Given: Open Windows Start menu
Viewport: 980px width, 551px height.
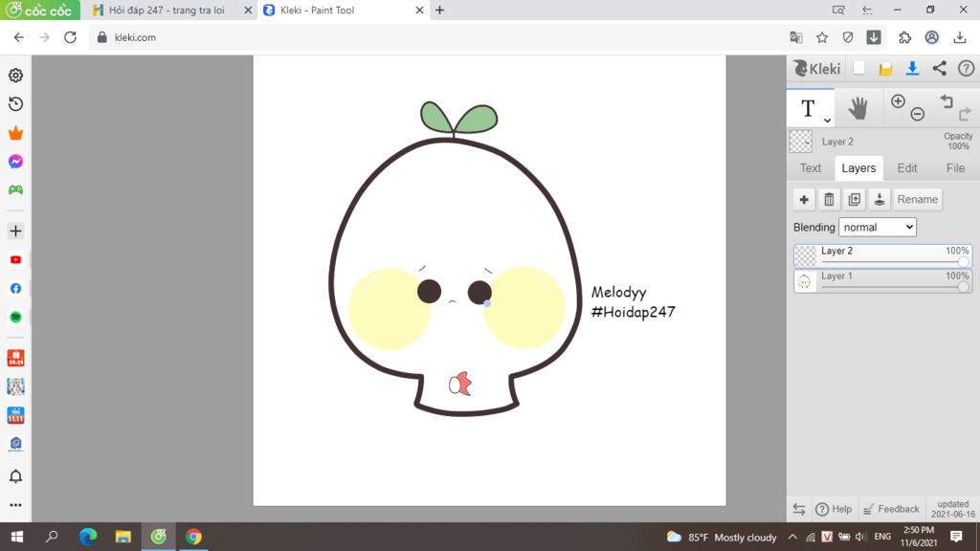Looking at the screenshot, I should (17, 537).
